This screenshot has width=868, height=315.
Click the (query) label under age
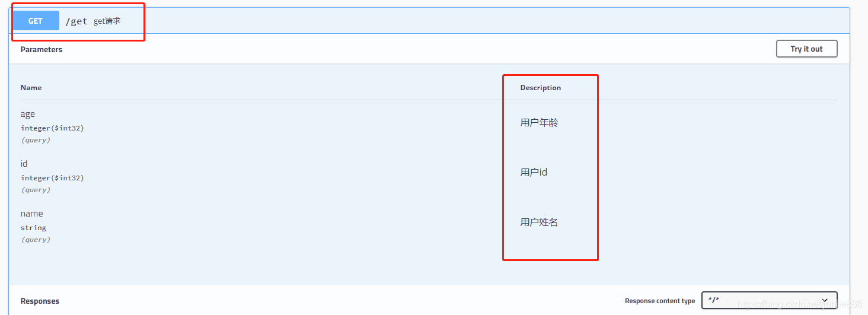[x=36, y=140]
